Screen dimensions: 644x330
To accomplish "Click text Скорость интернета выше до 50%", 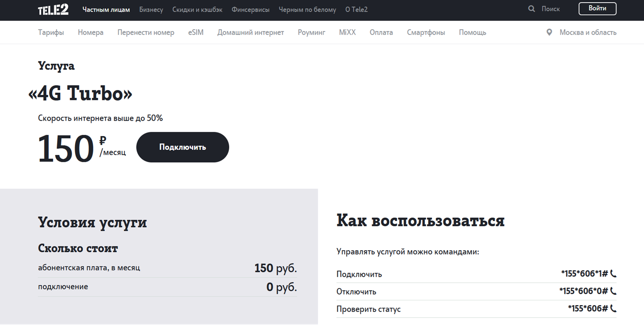I will click(100, 118).
